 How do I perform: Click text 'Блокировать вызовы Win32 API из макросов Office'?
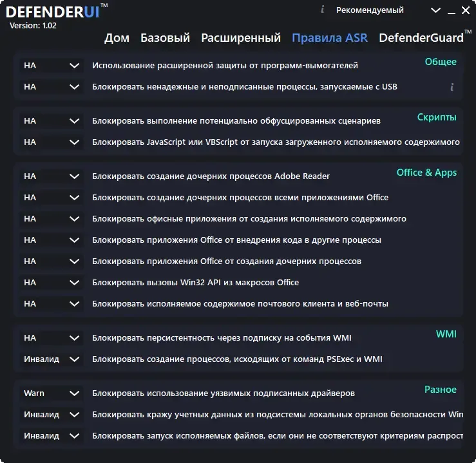tap(196, 283)
